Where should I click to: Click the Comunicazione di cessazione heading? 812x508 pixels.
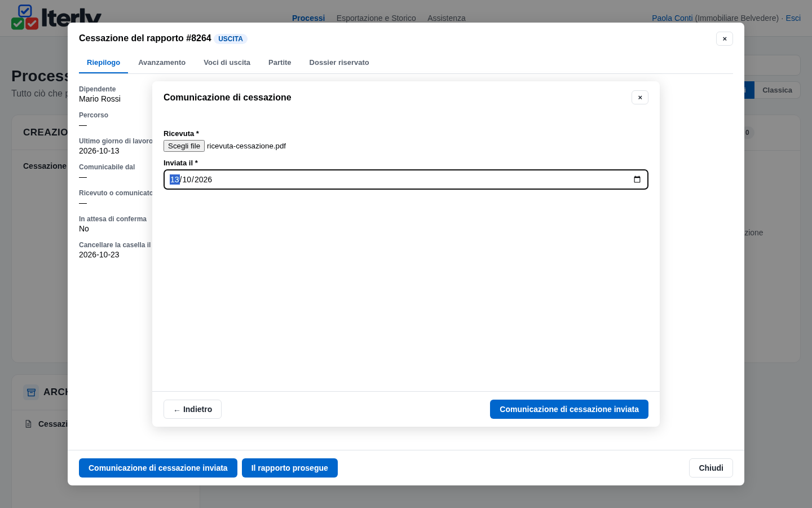coord(227,98)
